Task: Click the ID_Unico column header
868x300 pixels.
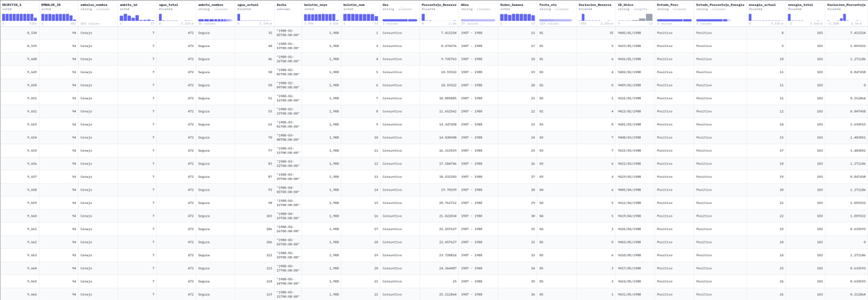Action: click(x=626, y=4)
